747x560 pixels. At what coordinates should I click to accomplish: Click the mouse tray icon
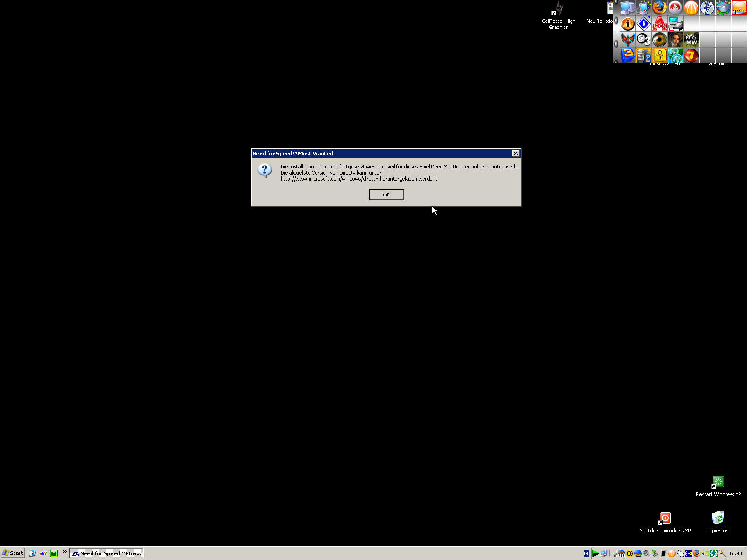click(x=680, y=553)
